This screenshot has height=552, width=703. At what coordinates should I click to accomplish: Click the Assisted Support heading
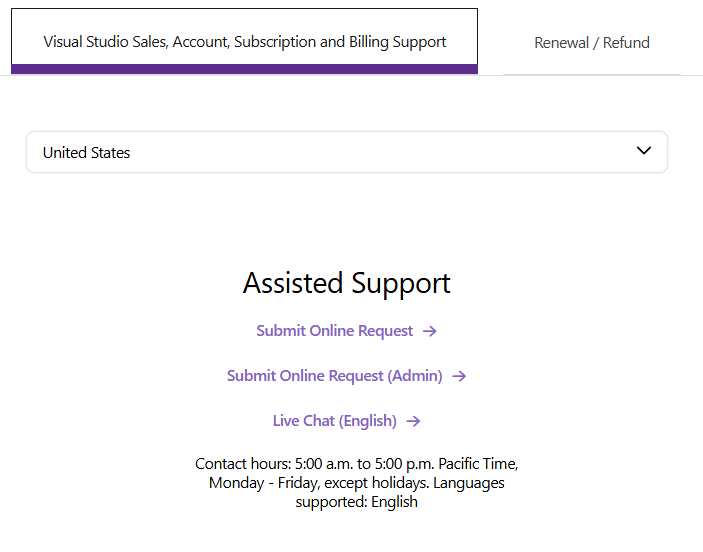pyautogui.click(x=347, y=283)
